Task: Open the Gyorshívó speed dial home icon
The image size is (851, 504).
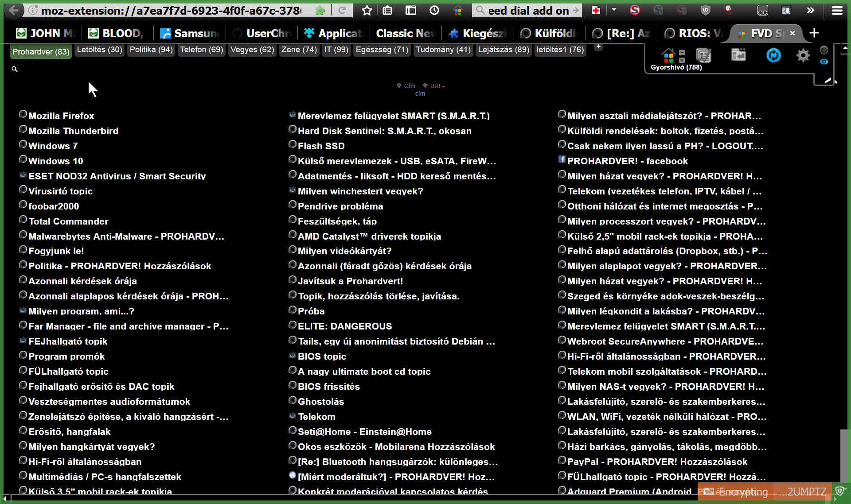Action: [668, 55]
